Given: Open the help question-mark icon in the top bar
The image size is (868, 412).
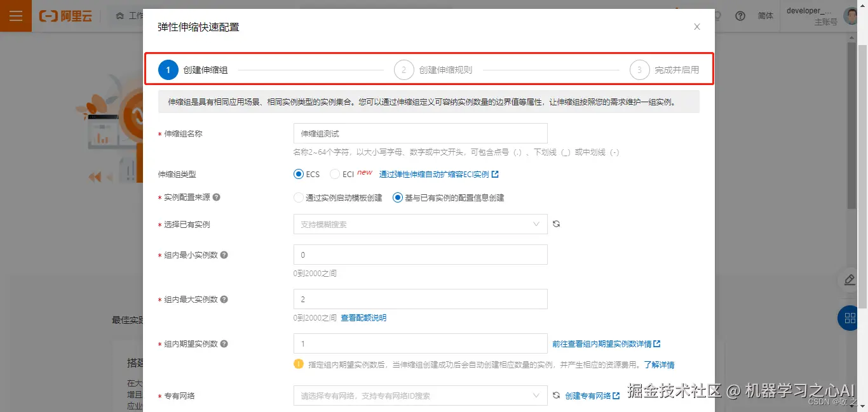Looking at the screenshot, I should (740, 16).
